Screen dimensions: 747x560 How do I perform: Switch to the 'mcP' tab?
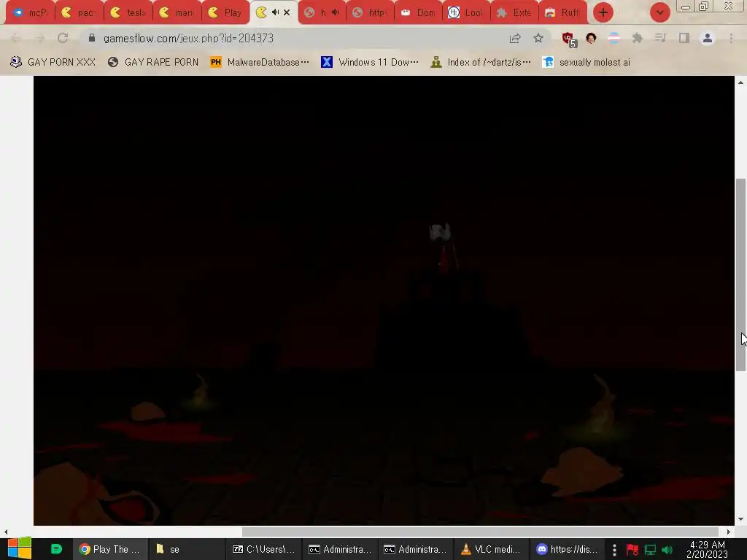[x=30, y=12]
